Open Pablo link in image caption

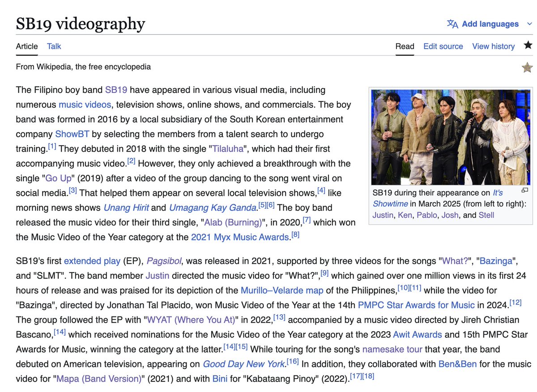[426, 215]
